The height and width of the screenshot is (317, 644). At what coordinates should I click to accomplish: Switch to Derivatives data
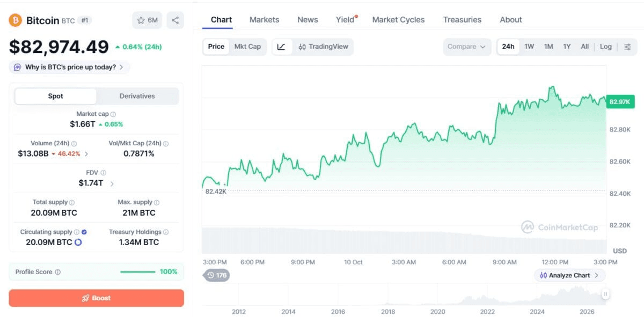coord(137,97)
